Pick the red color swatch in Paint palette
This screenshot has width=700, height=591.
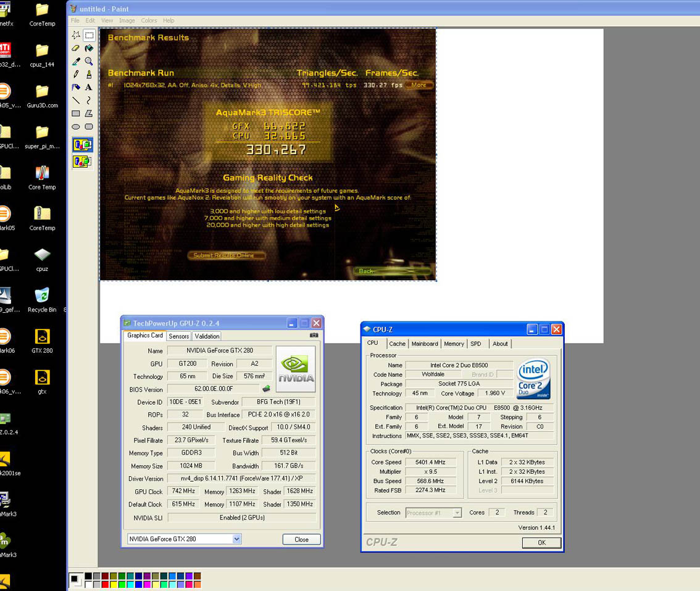105,584
